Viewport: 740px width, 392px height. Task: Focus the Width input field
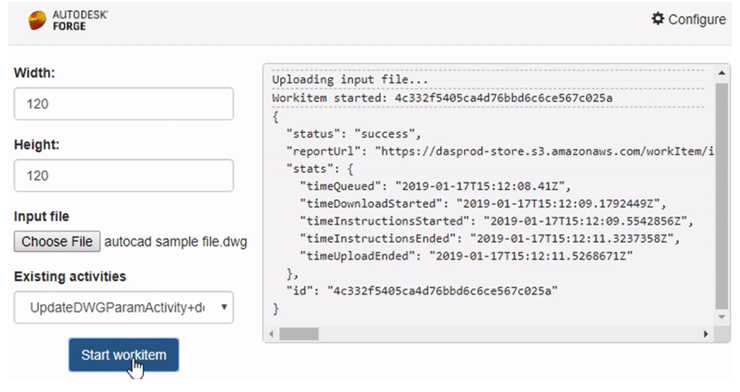124,103
